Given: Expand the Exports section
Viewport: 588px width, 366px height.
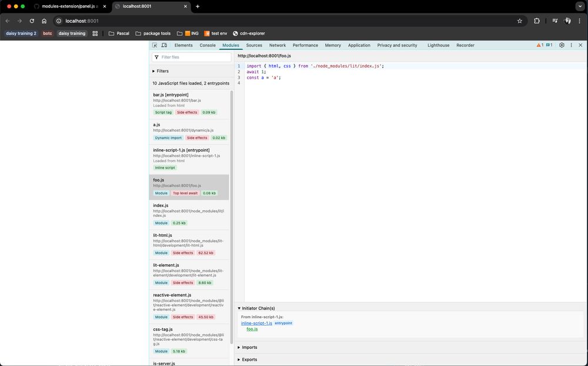Looking at the screenshot, I should [247, 360].
